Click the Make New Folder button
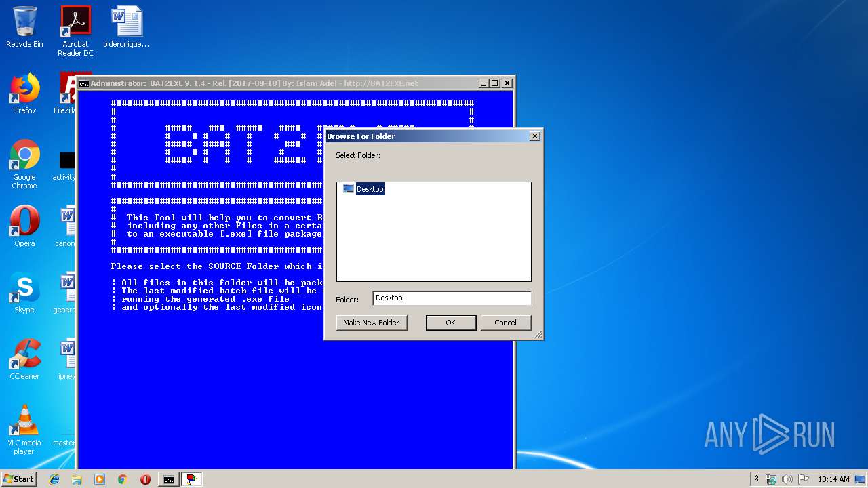The image size is (868, 488). (371, 323)
